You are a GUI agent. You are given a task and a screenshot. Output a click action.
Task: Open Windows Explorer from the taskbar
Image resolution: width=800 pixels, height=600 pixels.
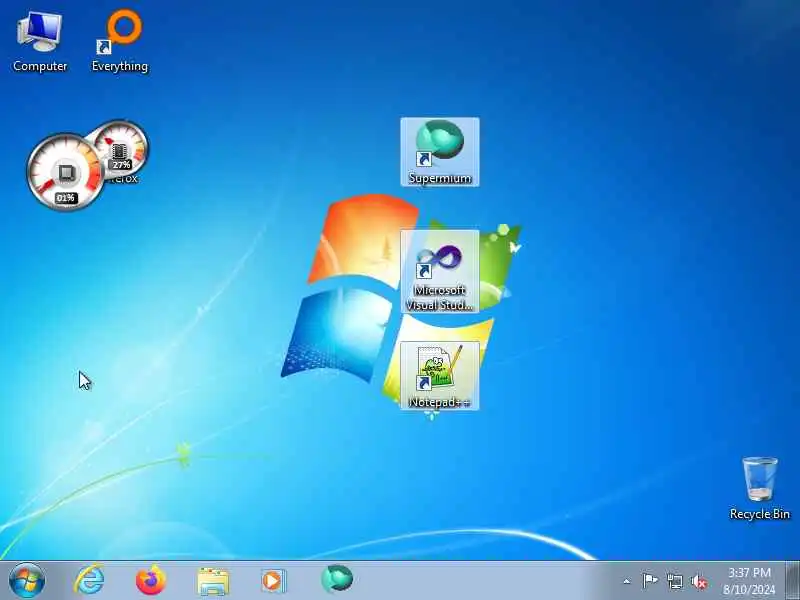click(x=213, y=580)
